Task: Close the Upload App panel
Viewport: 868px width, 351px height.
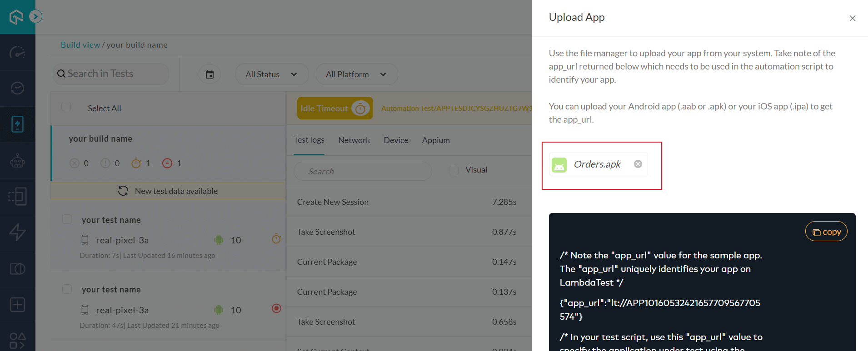Action: [x=852, y=18]
